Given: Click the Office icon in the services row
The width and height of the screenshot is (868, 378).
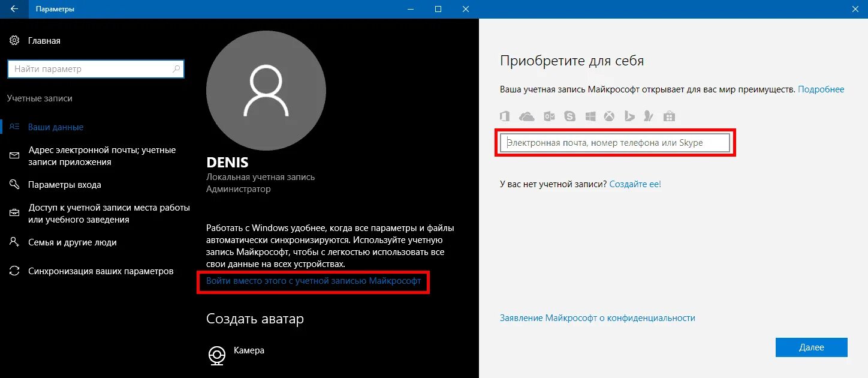Looking at the screenshot, I should pos(505,116).
